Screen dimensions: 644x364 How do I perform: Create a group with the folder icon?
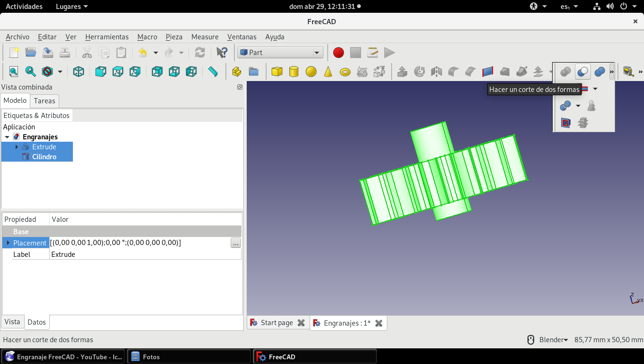point(254,72)
